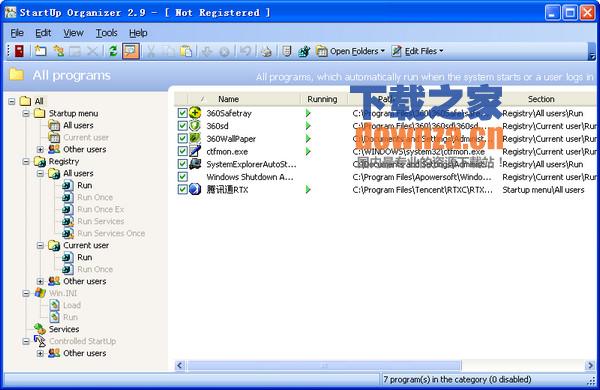Click the 360sd shield icon
Screen dimensions: 600x390
(195, 126)
